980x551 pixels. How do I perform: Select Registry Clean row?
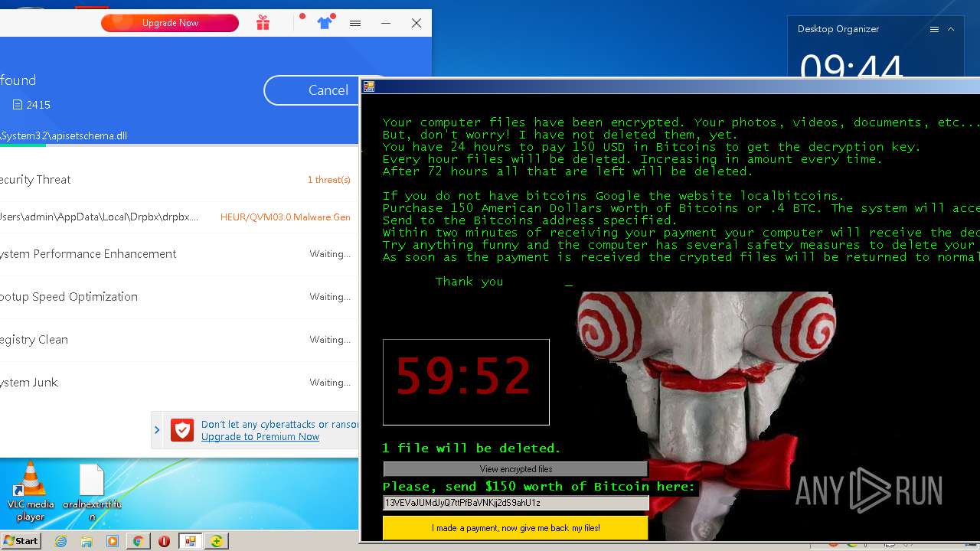(x=179, y=340)
